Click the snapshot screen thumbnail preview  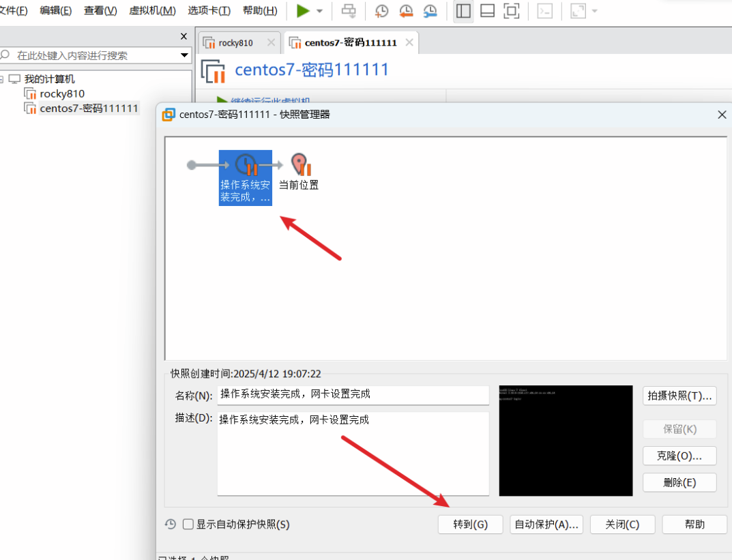pyautogui.click(x=566, y=441)
